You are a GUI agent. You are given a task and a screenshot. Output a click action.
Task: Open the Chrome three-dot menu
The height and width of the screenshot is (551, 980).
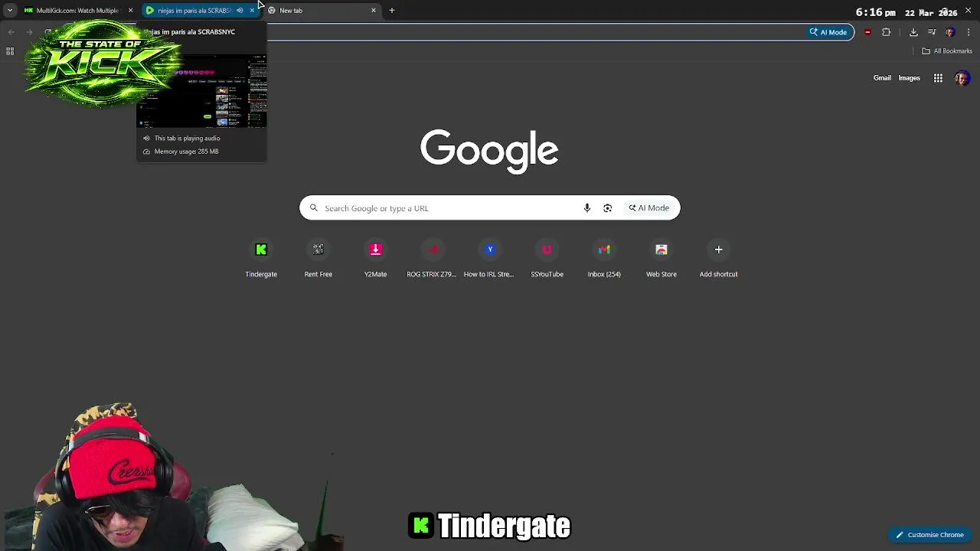[x=969, y=32]
